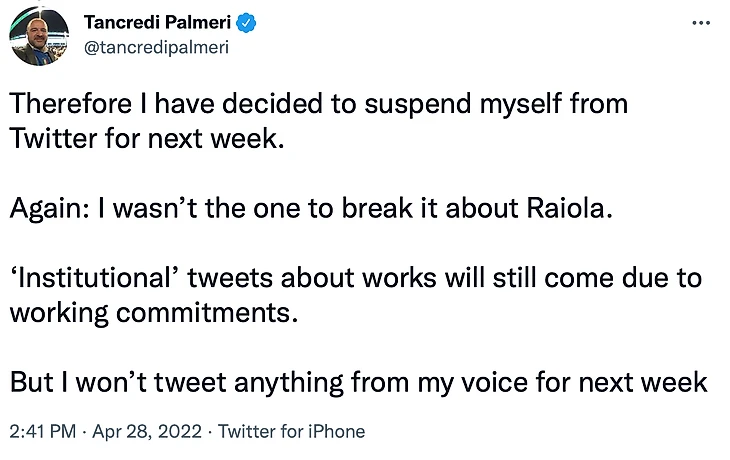Viewport: 730px width, 460px height.
Task: Click the phrase 'my voice' in last line
Action: [x=472, y=384]
